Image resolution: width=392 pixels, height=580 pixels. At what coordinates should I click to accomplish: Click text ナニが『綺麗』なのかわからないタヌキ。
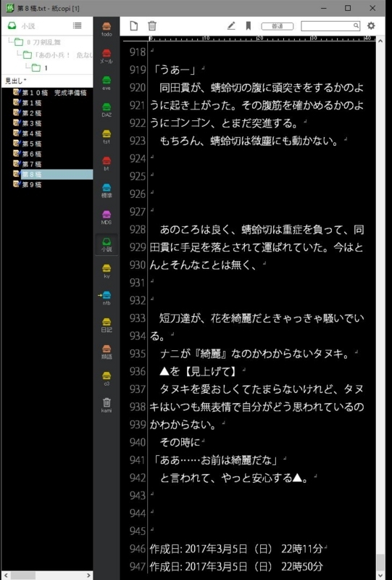(254, 354)
